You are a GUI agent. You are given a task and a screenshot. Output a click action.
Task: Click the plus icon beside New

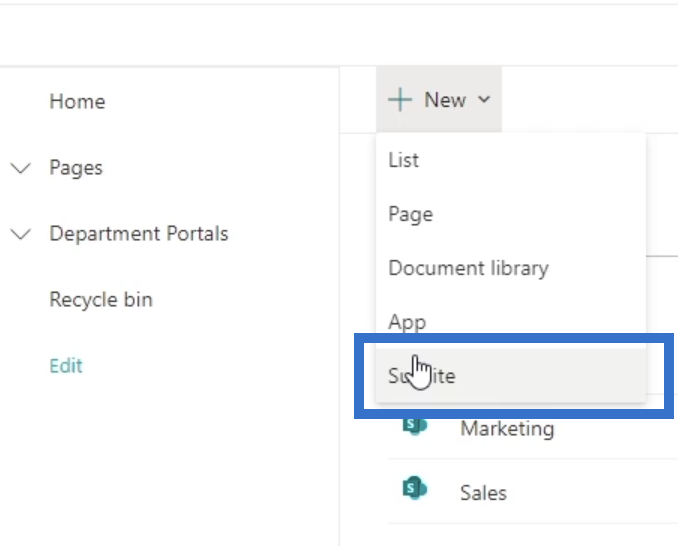point(400,100)
